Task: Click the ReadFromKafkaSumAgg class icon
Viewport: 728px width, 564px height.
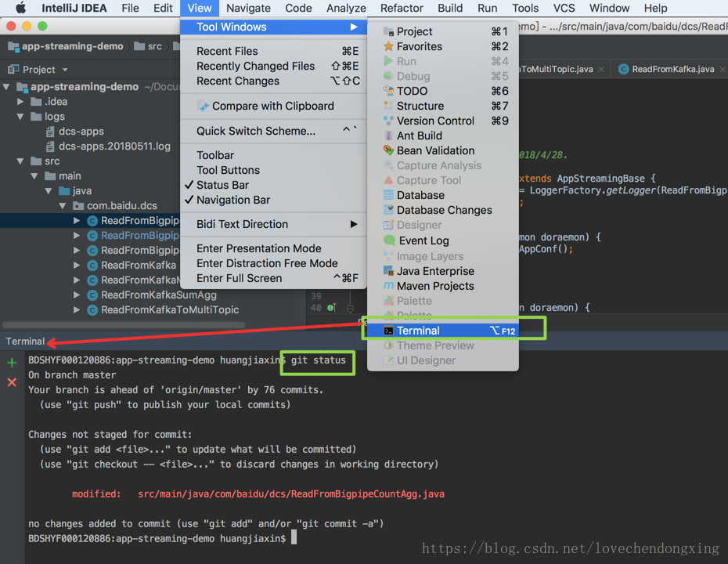Action: point(92,295)
